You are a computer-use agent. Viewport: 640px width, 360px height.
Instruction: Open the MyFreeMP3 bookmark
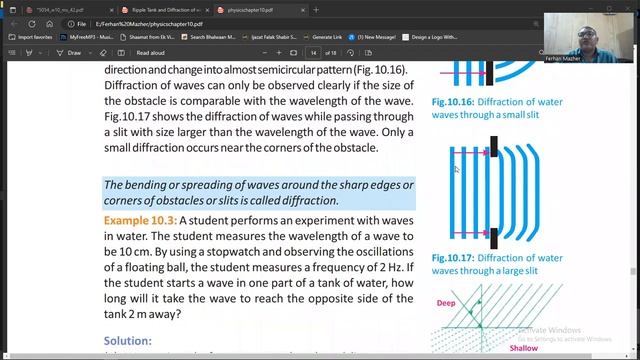[87, 37]
